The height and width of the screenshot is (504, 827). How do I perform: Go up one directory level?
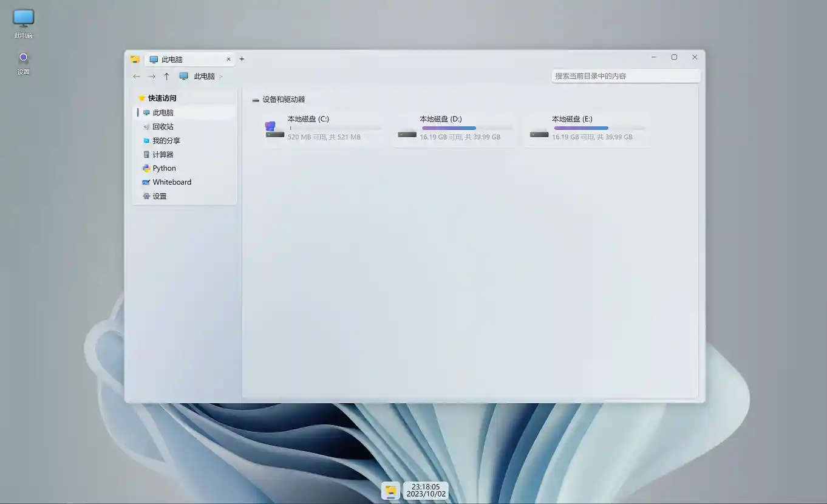(166, 77)
